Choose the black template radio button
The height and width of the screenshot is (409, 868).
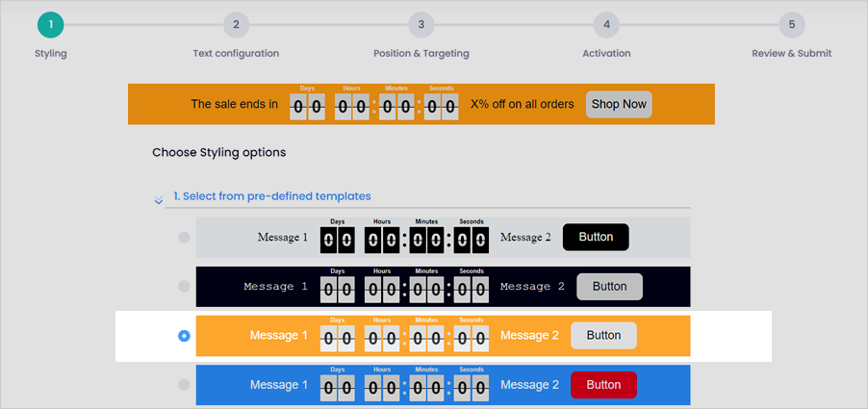184,287
